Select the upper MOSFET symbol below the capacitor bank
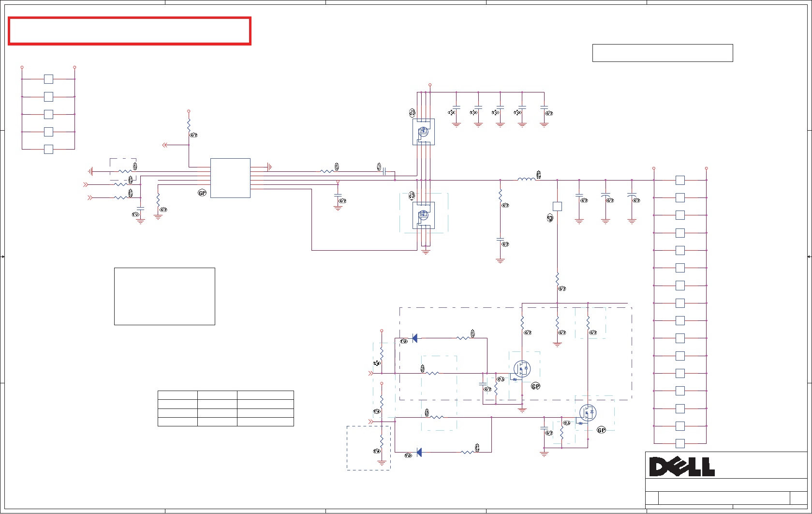This screenshot has height=514, width=812. [x=423, y=132]
